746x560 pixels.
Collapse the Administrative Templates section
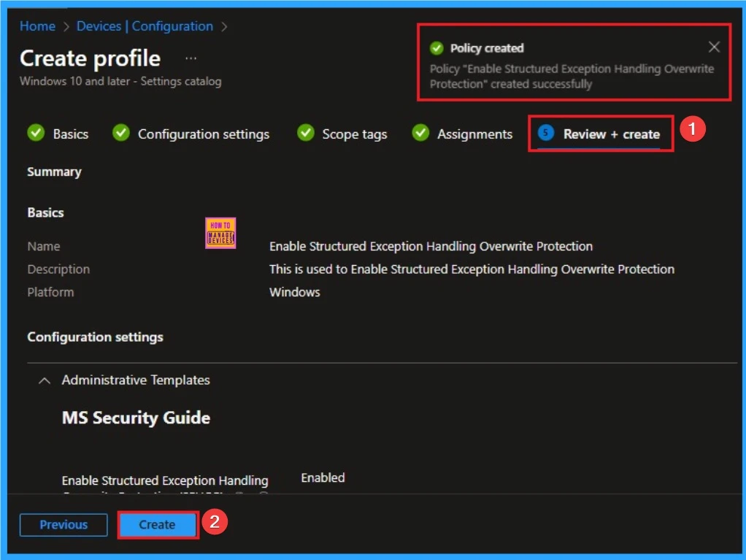click(x=44, y=380)
